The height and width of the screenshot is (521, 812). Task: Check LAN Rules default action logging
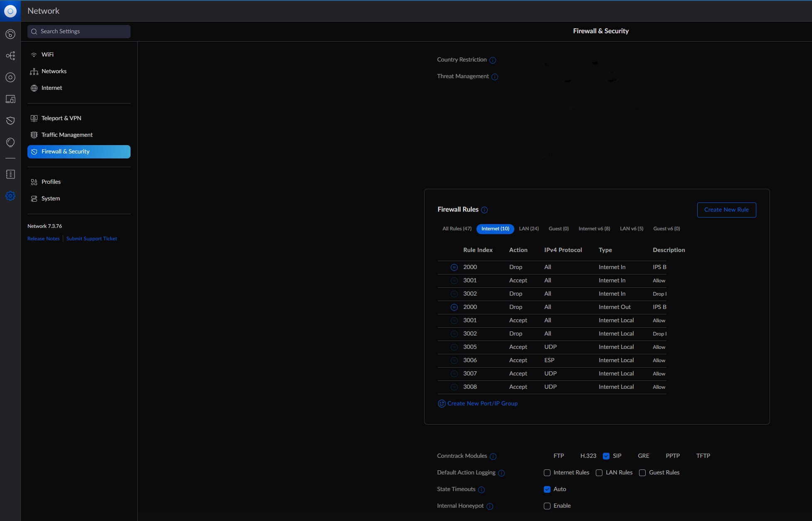pyautogui.click(x=599, y=473)
